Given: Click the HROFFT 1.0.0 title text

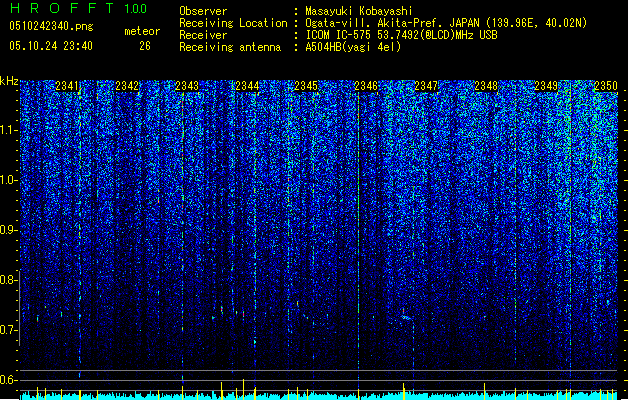Looking at the screenshot, I should click(x=78, y=8).
